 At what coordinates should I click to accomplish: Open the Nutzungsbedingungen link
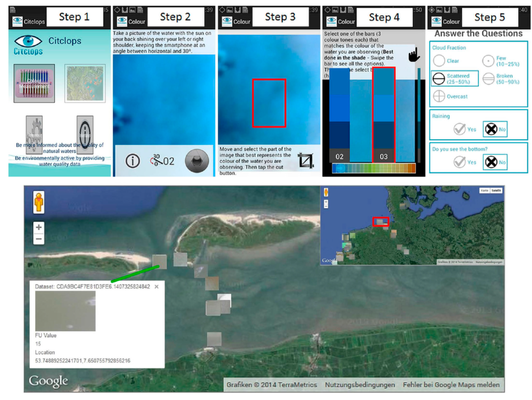(360, 385)
